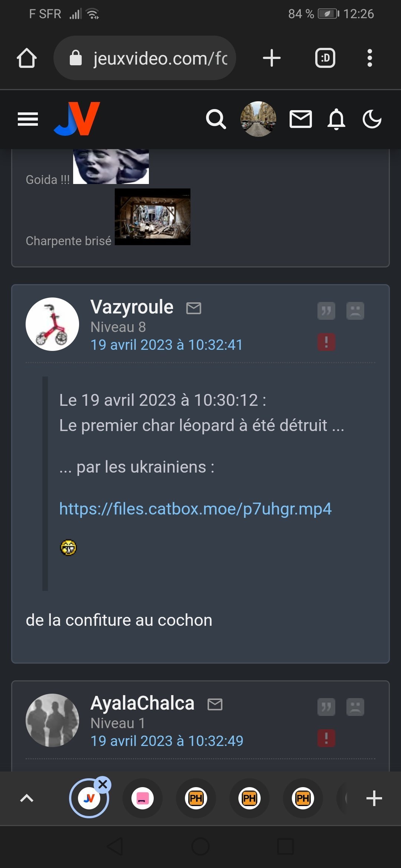Close the active JV tab
The width and height of the screenshot is (401, 868).
(x=103, y=784)
